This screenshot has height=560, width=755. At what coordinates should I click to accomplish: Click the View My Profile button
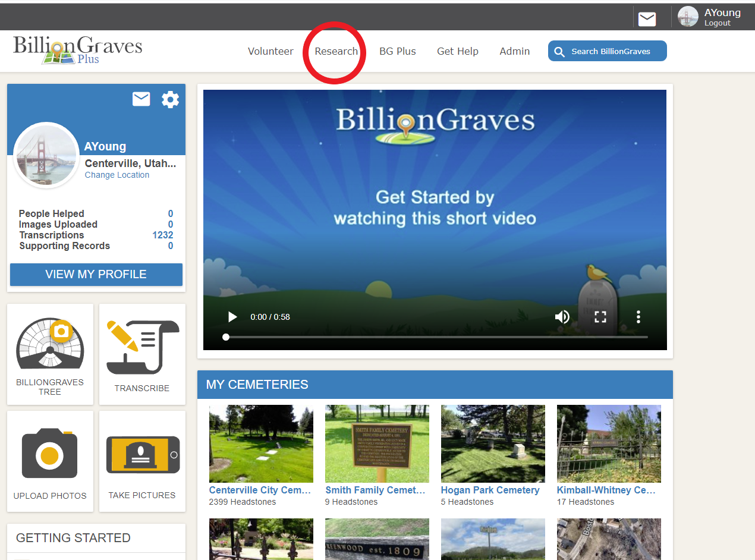coord(96,275)
